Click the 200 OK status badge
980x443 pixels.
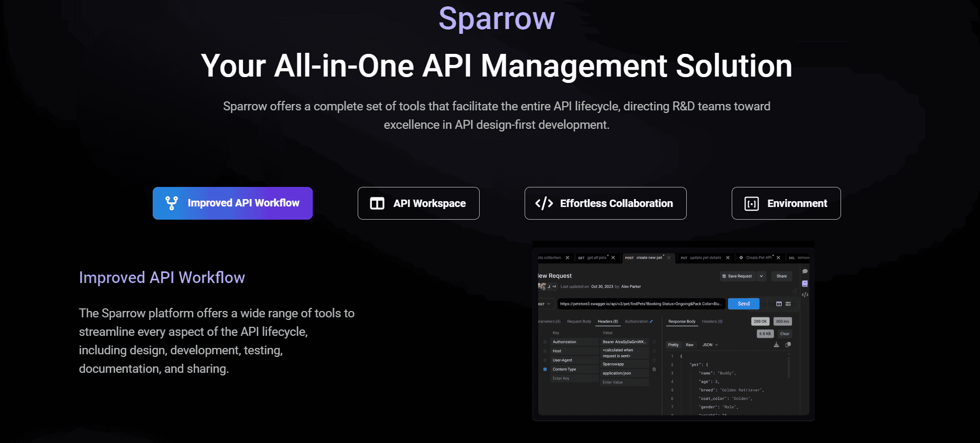click(760, 322)
